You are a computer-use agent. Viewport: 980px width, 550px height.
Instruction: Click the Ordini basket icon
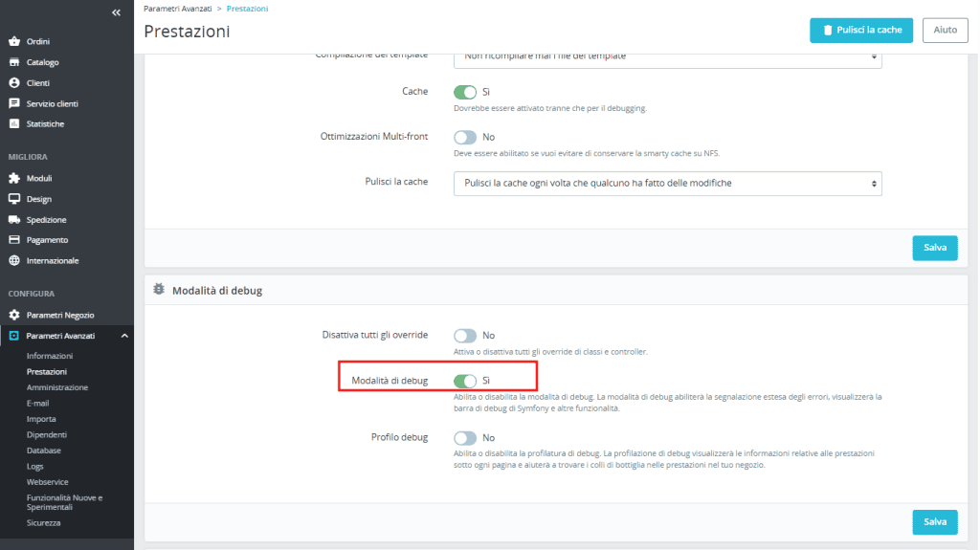(x=14, y=41)
